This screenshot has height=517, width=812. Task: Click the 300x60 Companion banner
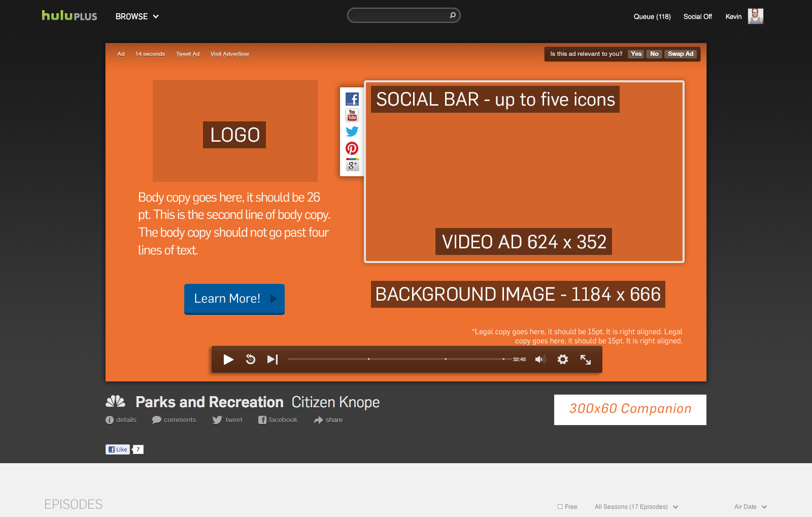point(630,410)
